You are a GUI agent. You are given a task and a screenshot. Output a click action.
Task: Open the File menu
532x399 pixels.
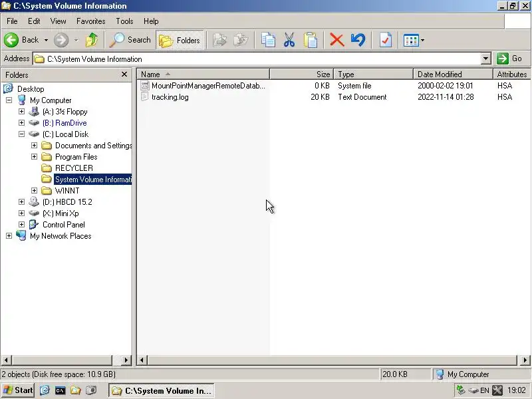click(x=12, y=21)
